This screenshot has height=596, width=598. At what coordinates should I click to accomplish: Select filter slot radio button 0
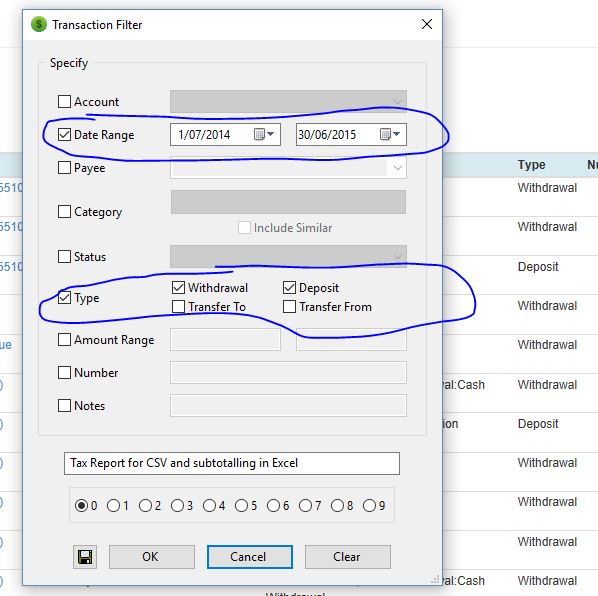point(81,506)
